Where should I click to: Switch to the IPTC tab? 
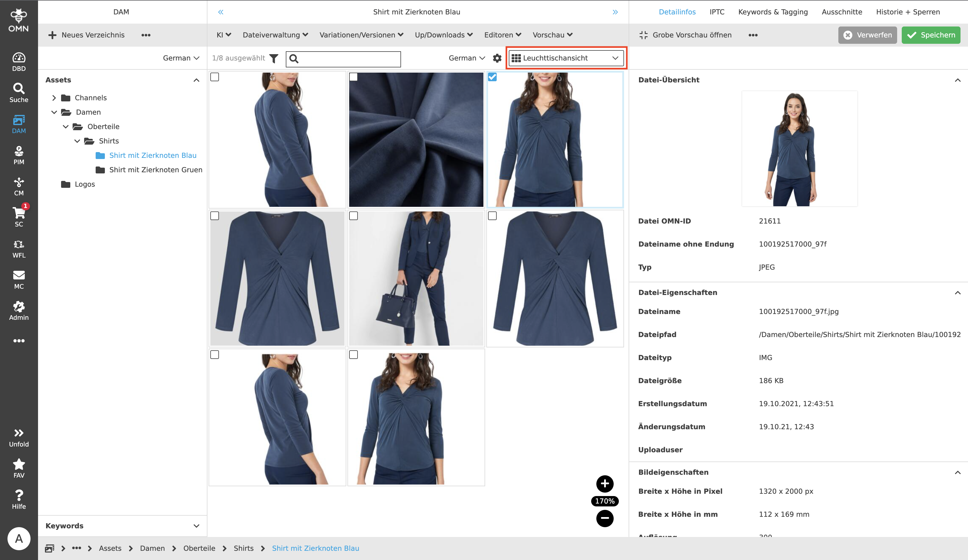point(717,12)
